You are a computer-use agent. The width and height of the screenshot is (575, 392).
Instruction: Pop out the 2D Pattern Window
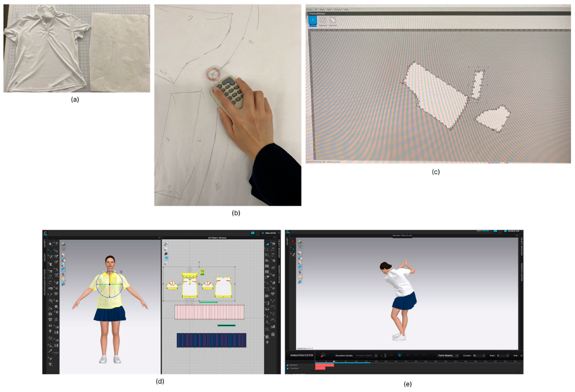pos(274,237)
